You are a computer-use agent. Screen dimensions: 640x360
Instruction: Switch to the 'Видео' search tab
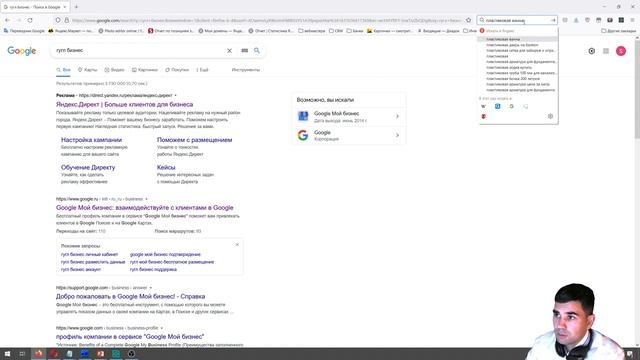(114, 70)
